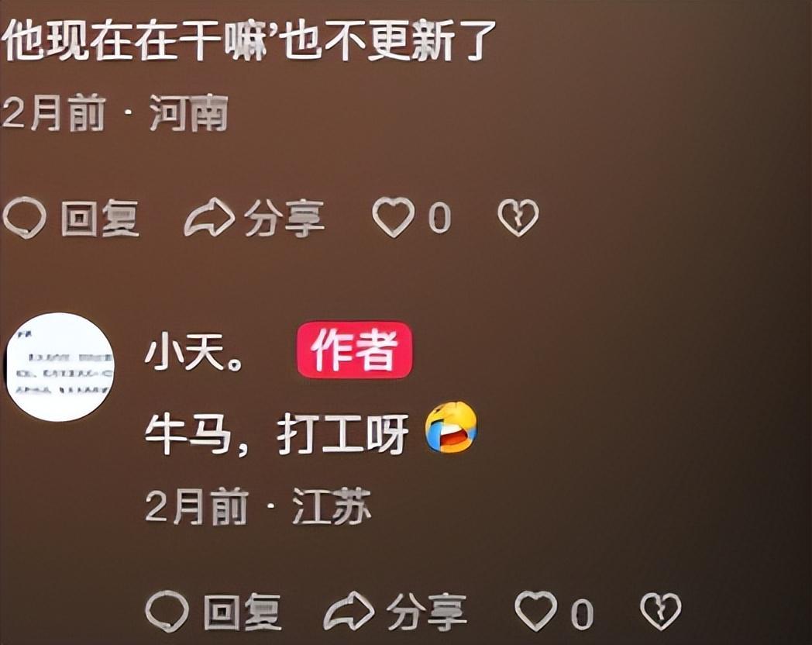Like the Henan comment with heart icon

394,217
